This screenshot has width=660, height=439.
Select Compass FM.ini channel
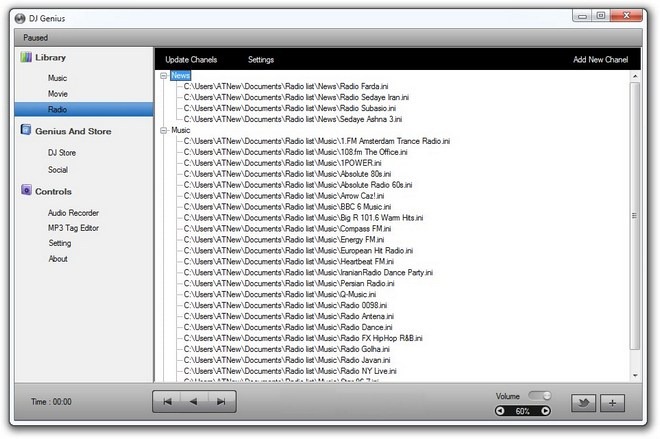point(287,229)
